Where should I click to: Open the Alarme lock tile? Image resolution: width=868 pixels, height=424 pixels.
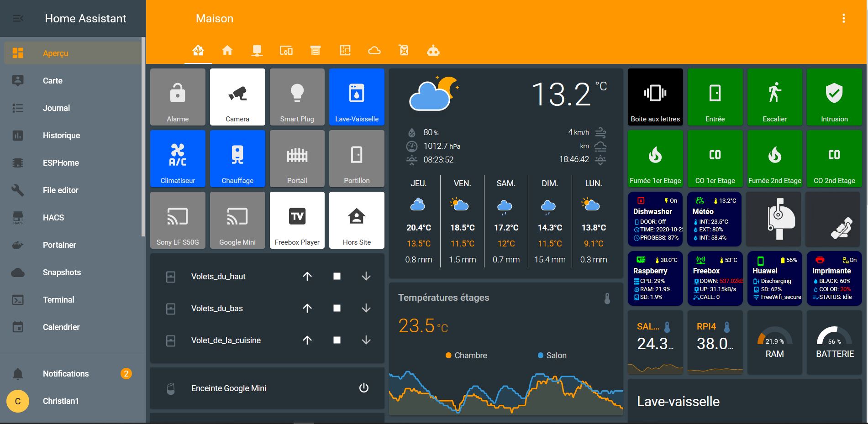pyautogui.click(x=178, y=97)
